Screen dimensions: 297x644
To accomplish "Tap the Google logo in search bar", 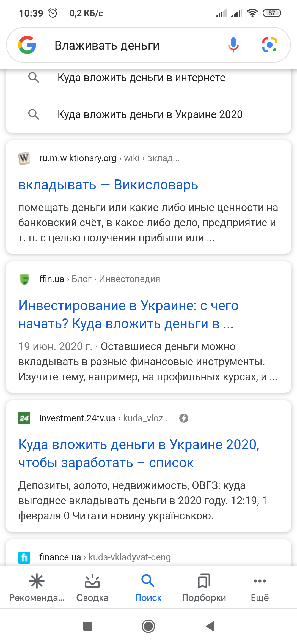I will click(x=27, y=45).
